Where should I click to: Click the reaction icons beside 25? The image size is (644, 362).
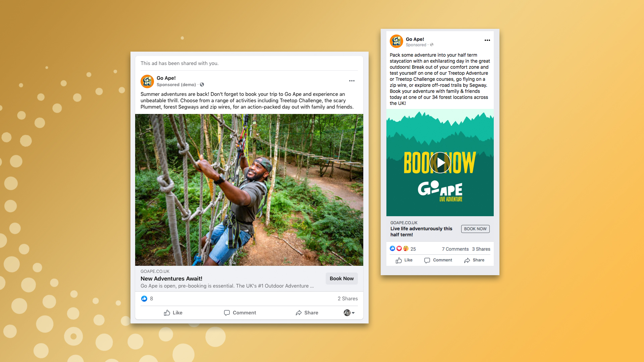coord(399,249)
